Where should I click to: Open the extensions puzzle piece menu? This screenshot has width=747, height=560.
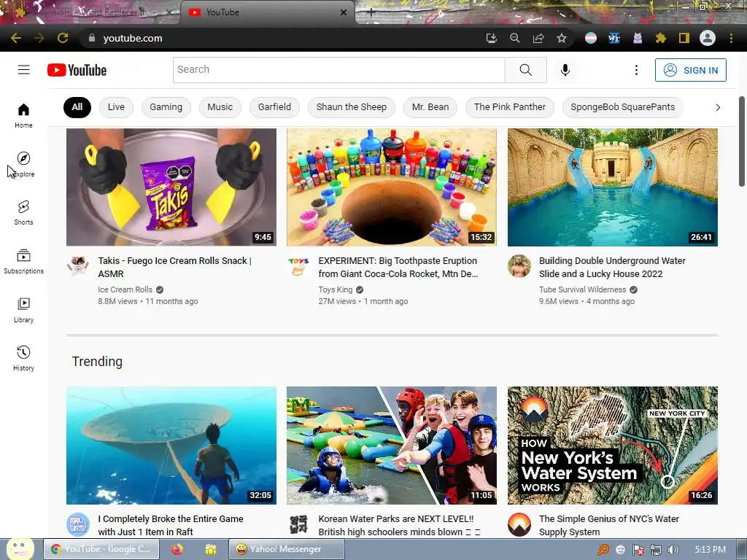coord(660,38)
